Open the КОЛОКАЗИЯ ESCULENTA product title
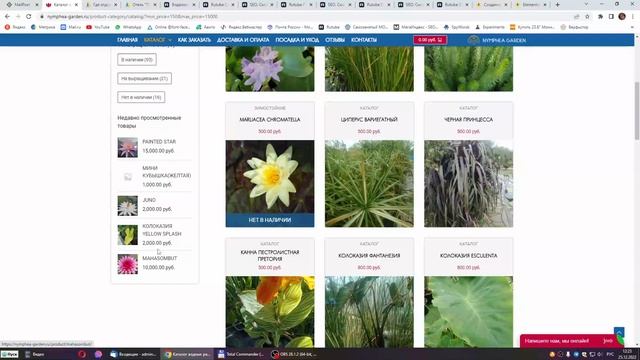The image size is (640, 360). pos(468,256)
